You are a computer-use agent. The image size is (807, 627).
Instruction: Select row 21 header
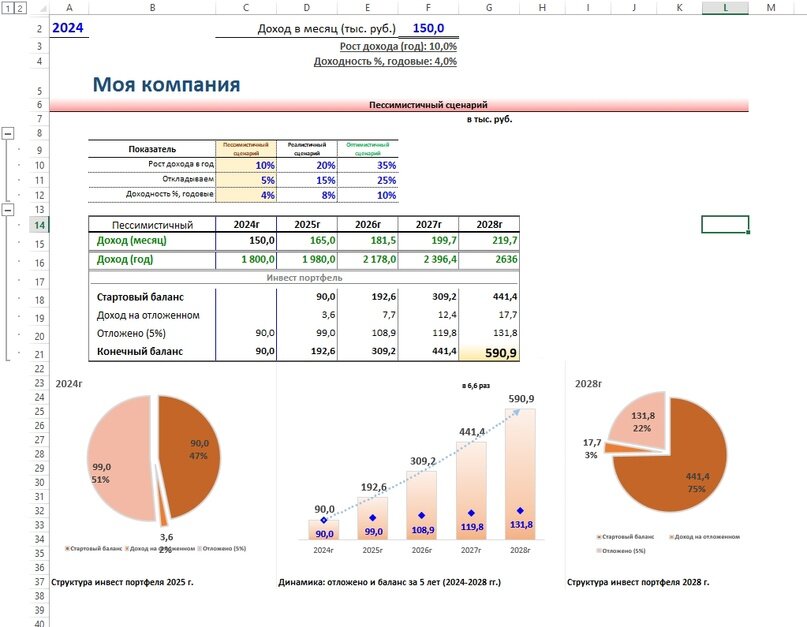39,354
